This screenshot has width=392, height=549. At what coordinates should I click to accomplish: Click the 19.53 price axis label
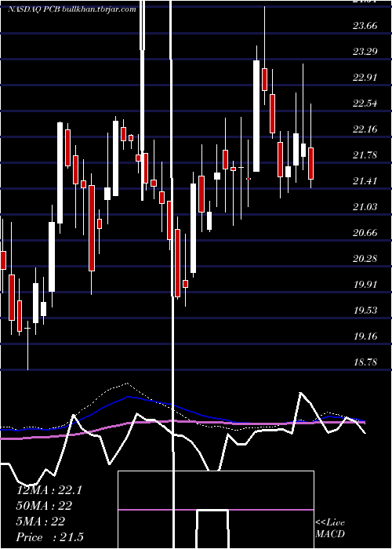tap(365, 311)
